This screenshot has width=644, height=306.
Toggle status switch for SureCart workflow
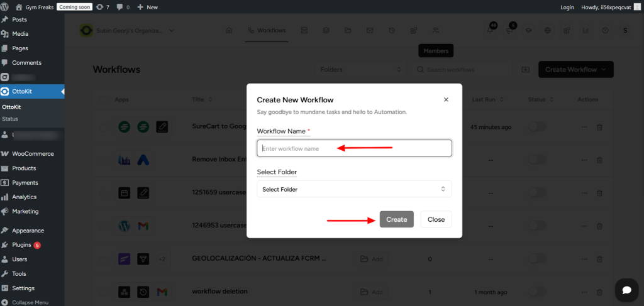click(536, 127)
